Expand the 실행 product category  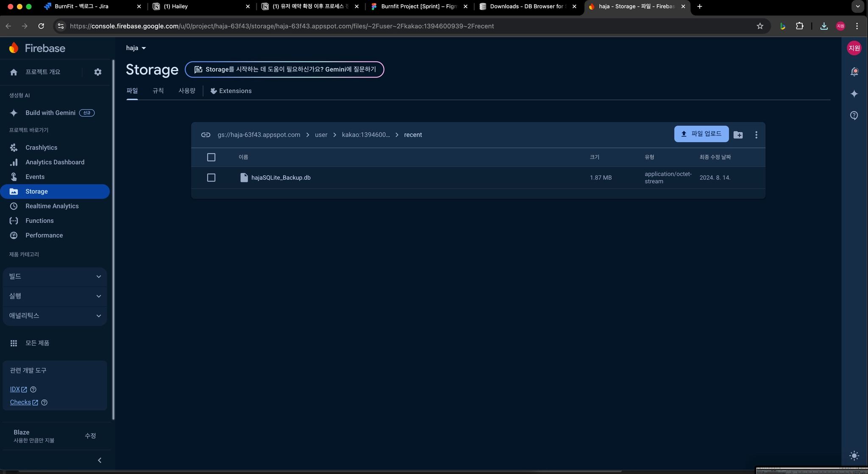tap(55, 296)
